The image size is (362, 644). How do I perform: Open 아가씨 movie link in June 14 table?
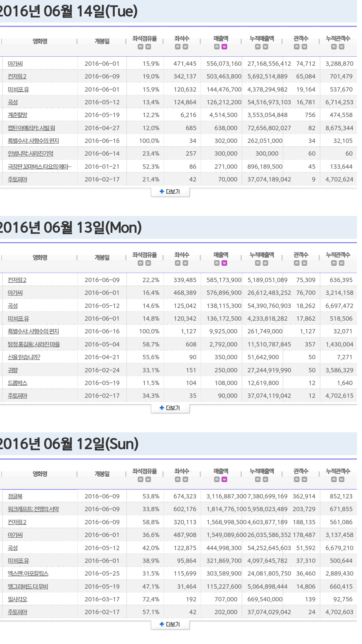tap(15, 64)
